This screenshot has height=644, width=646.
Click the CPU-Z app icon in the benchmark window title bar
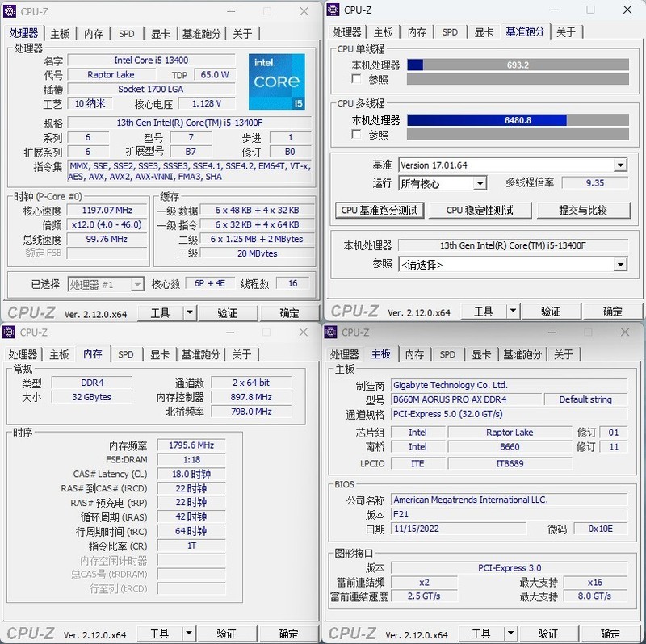click(333, 10)
